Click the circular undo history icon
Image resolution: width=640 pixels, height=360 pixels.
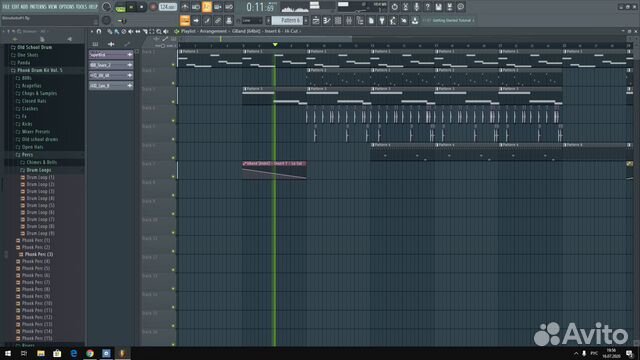click(x=394, y=7)
